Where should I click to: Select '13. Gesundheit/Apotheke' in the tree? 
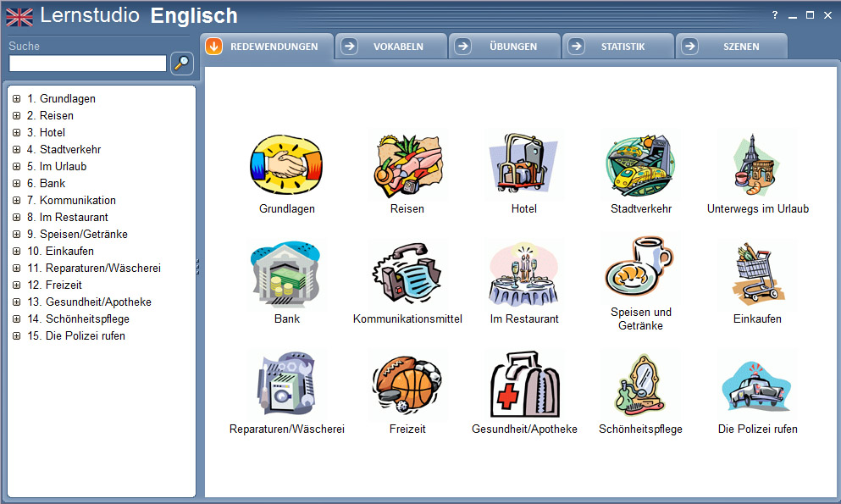click(89, 302)
